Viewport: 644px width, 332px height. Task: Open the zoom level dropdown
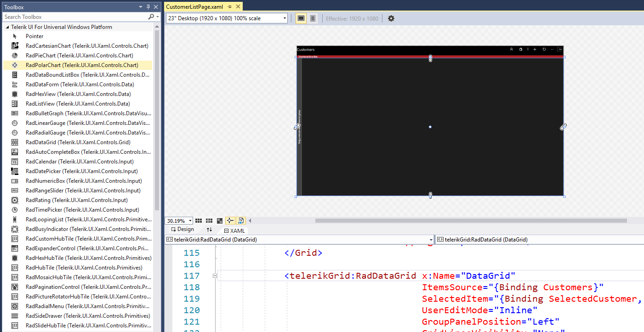coord(190,221)
